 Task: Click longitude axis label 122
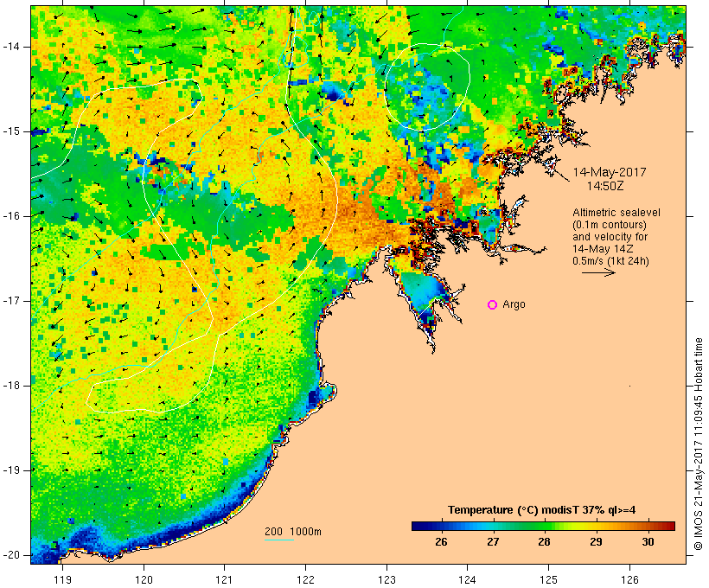[305, 579]
